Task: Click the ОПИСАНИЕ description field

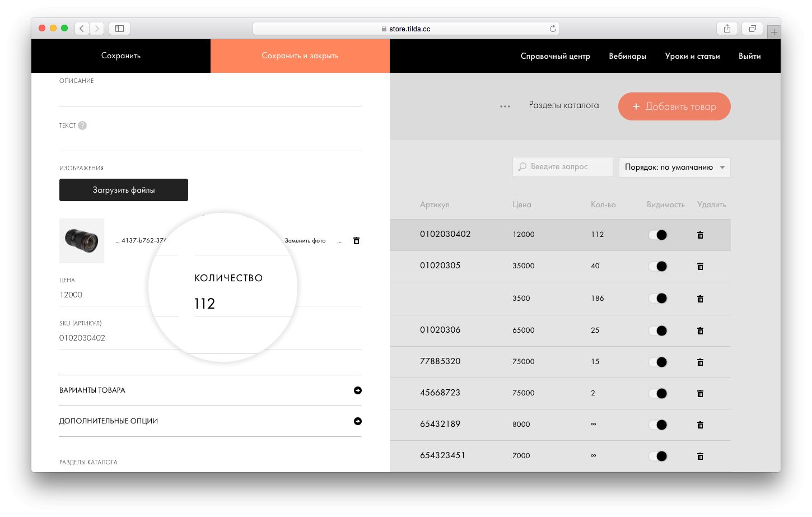Action: point(210,96)
